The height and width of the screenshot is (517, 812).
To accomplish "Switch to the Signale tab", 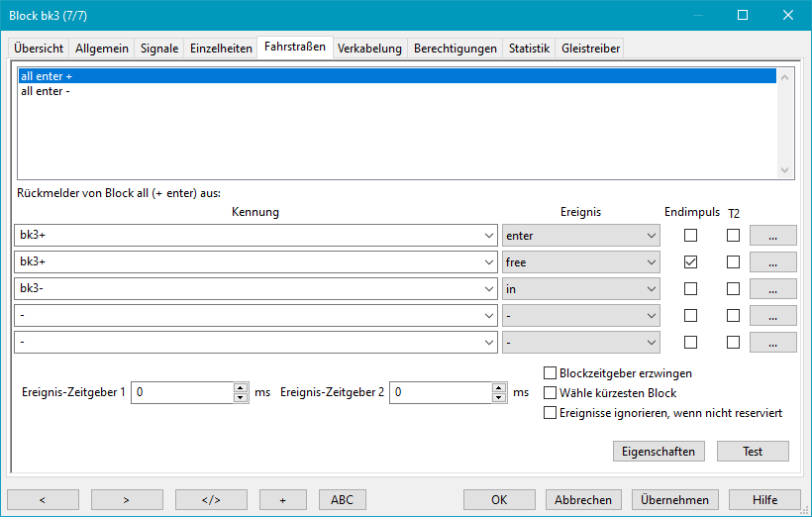I will click(x=158, y=49).
